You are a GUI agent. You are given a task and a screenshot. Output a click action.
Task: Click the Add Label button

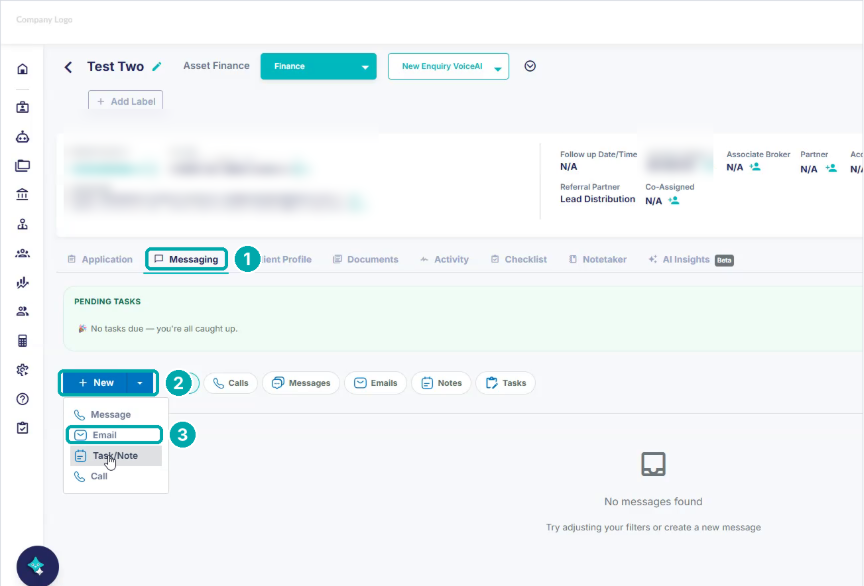pyautogui.click(x=126, y=101)
